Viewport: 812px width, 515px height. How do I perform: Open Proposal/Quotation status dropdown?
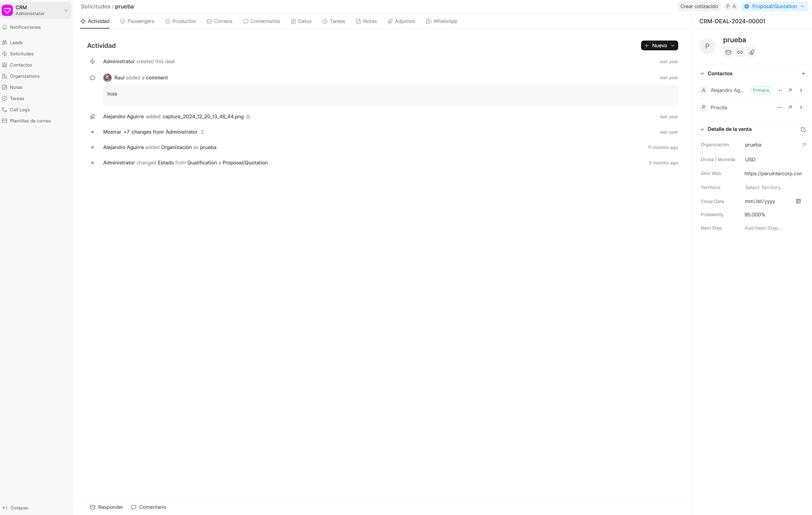tap(774, 6)
